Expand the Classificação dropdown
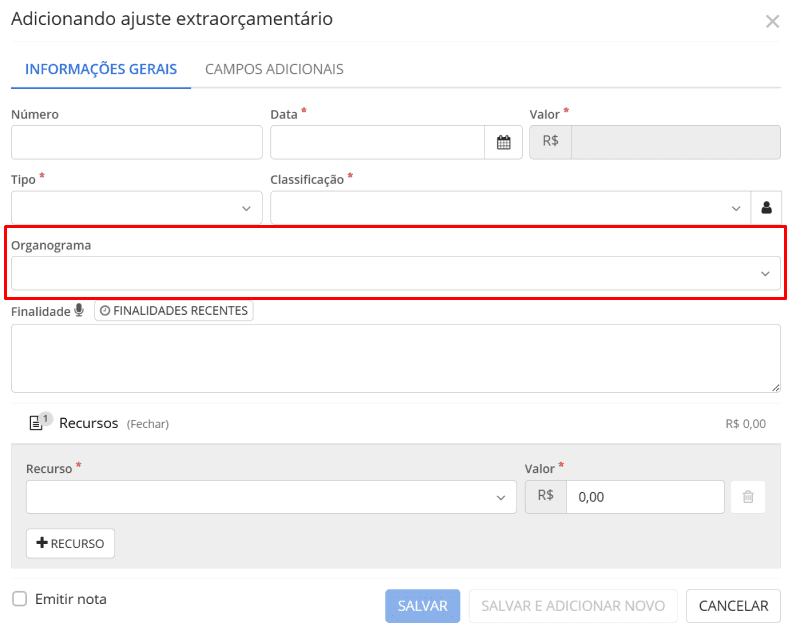 pos(511,207)
